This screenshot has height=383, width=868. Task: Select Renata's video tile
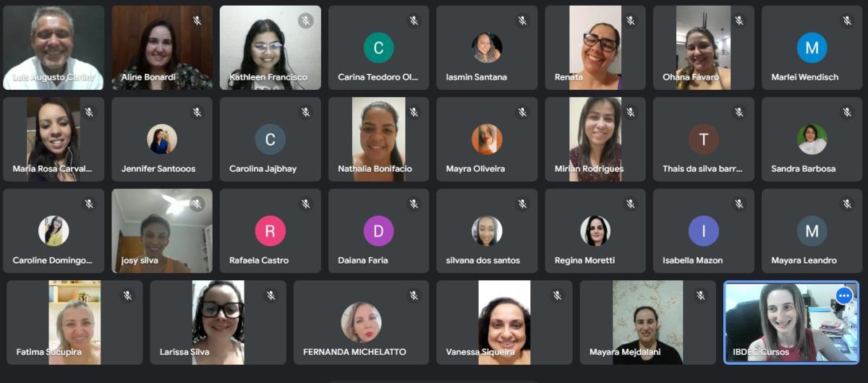(x=595, y=48)
